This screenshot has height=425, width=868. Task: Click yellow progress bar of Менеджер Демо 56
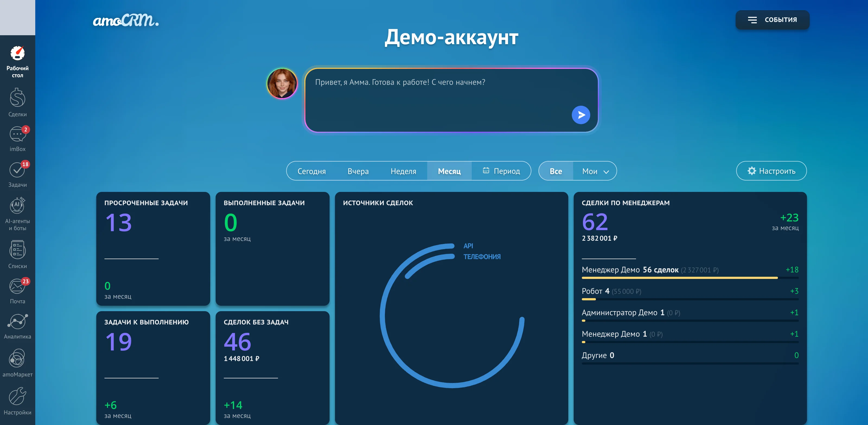pyautogui.click(x=680, y=278)
